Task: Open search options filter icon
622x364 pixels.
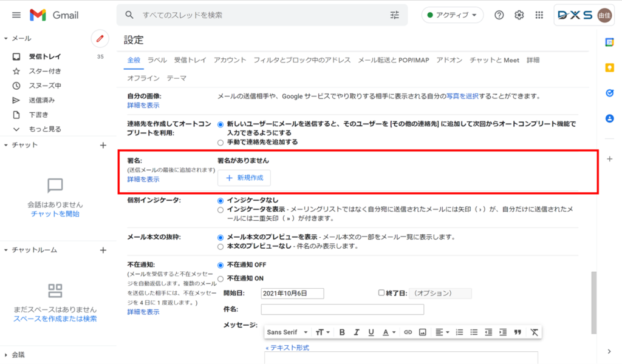Action: 394,15
